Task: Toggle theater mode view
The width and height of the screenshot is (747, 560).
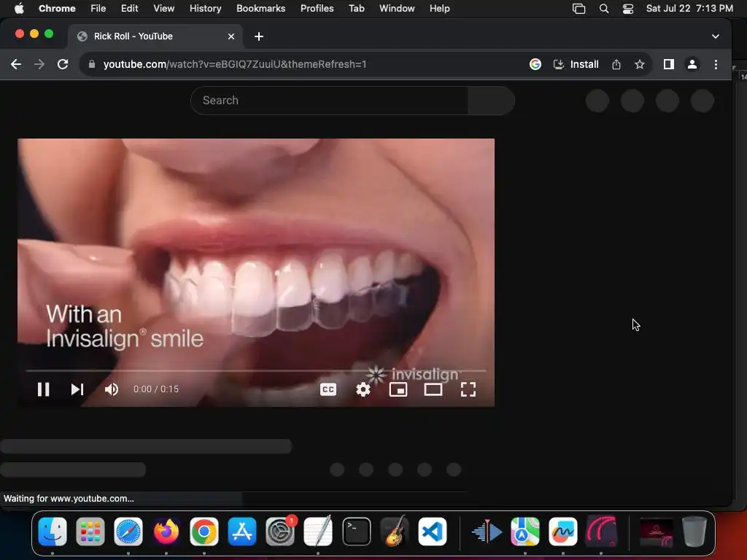Action: [x=433, y=389]
